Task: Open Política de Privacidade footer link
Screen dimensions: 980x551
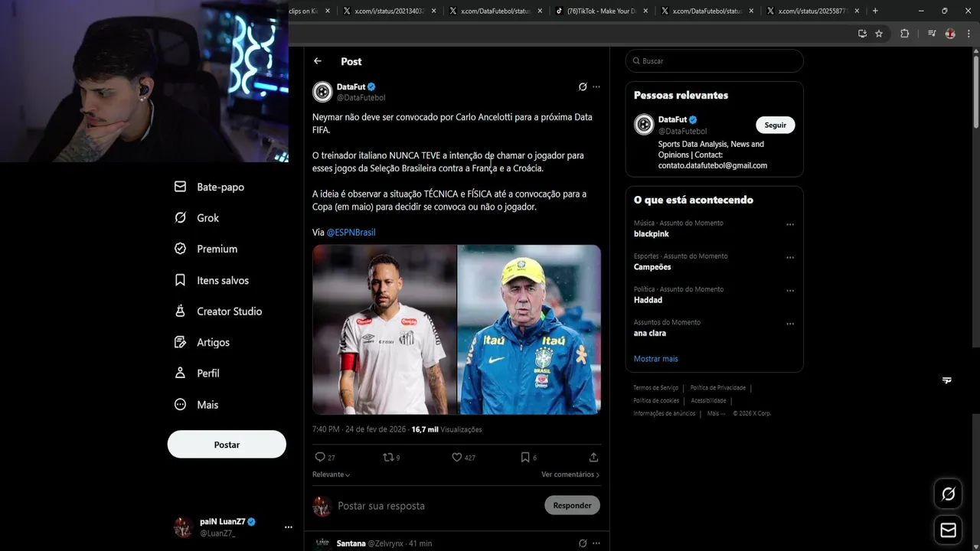Action: click(717, 388)
